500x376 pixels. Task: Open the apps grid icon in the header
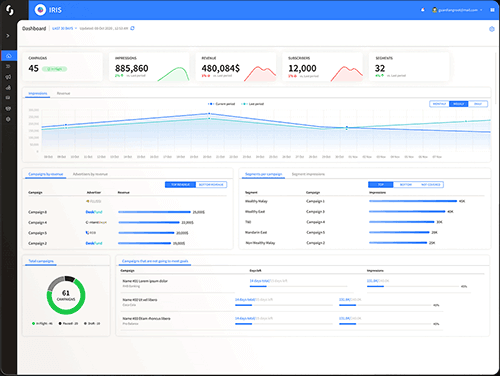[492, 10]
